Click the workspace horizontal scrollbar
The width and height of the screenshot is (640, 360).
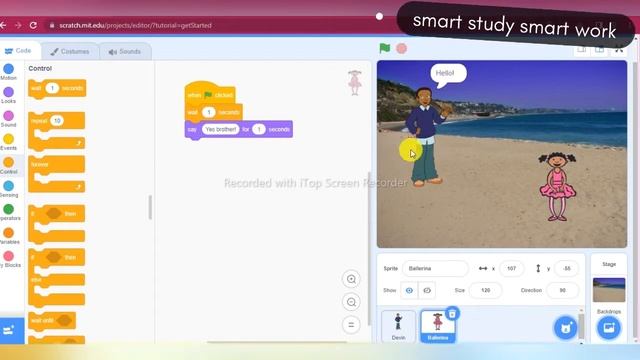(277, 342)
